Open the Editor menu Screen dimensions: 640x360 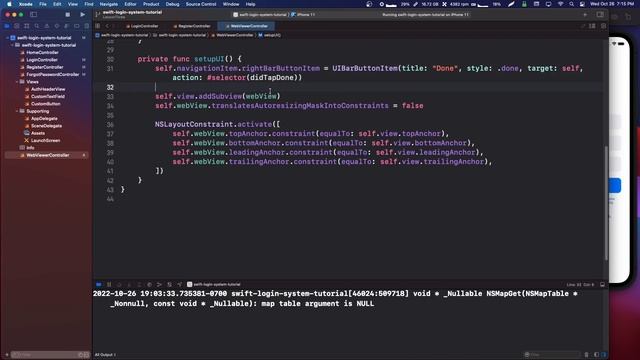coord(130,4)
